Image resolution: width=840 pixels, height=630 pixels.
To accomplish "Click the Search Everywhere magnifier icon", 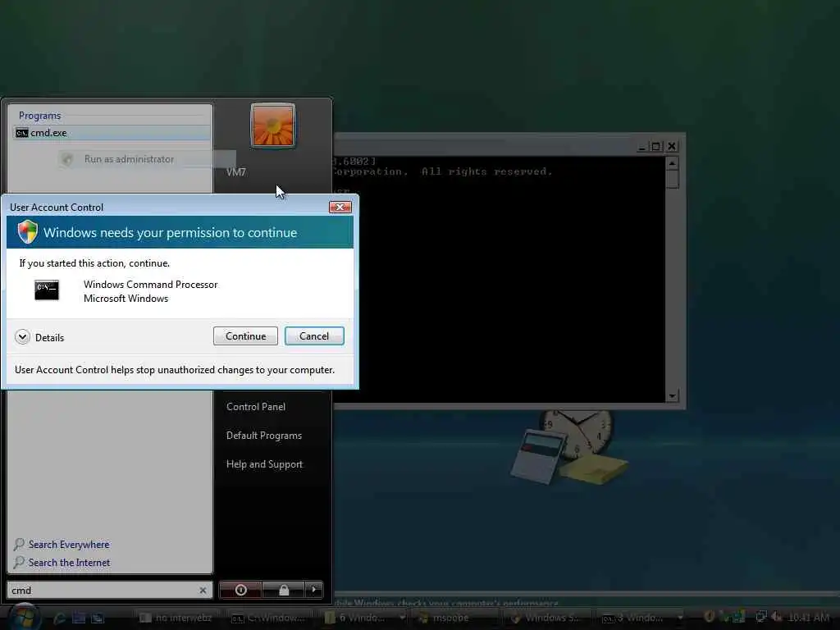I will click(19, 545).
